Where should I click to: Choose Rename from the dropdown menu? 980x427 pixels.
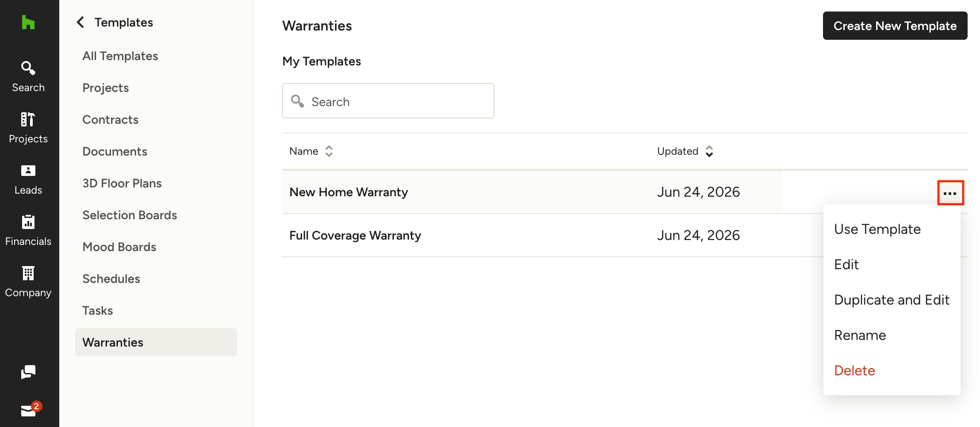pyautogui.click(x=860, y=335)
